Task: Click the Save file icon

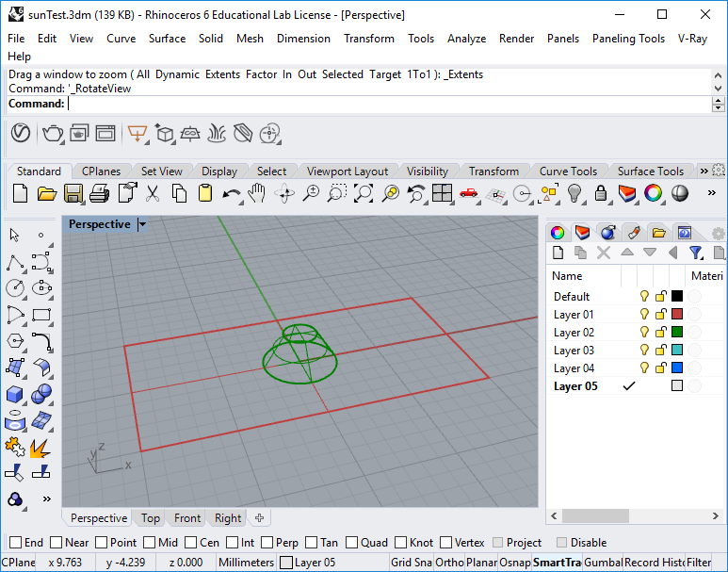Action: (x=73, y=194)
